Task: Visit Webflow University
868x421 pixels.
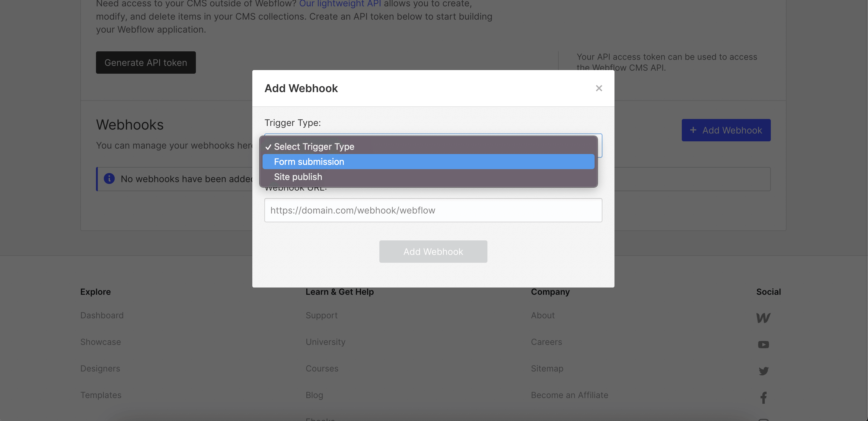Action: click(x=325, y=342)
